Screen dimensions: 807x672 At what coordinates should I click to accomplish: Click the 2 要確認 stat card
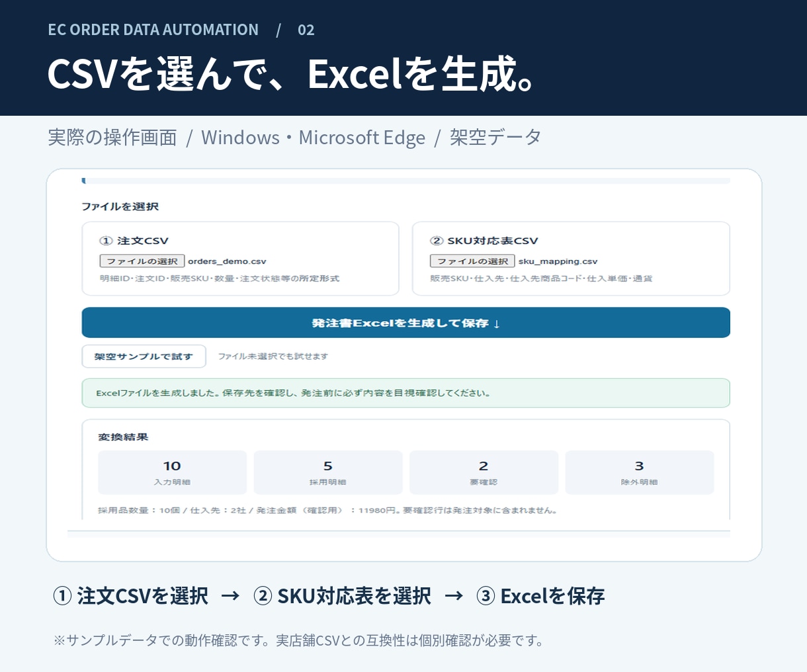click(x=484, y=472)
